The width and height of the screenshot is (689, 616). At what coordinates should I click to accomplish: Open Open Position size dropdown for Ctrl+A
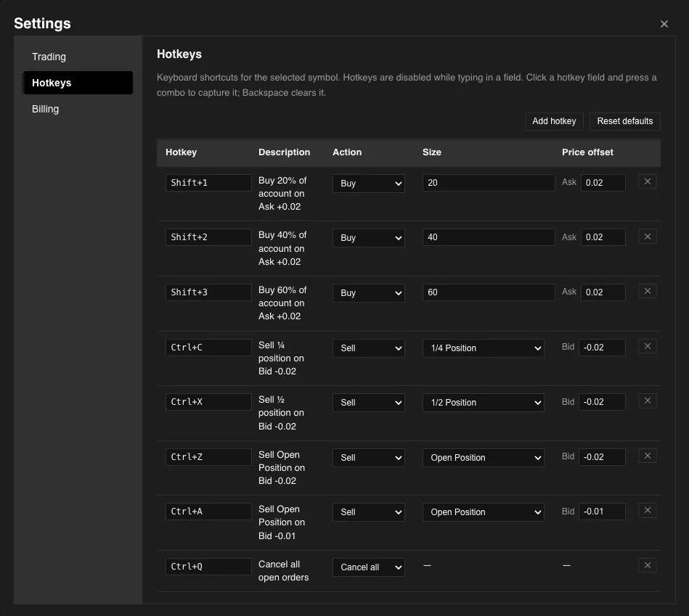[x=483, y=512]
